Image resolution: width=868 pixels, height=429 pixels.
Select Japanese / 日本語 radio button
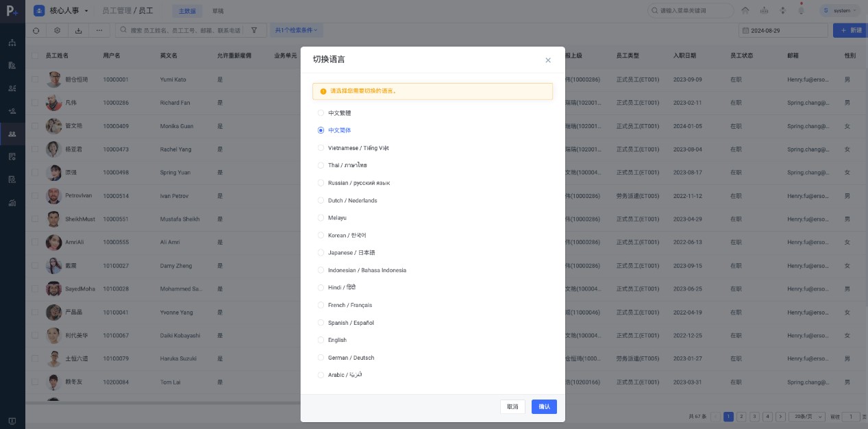click(321, 253)
